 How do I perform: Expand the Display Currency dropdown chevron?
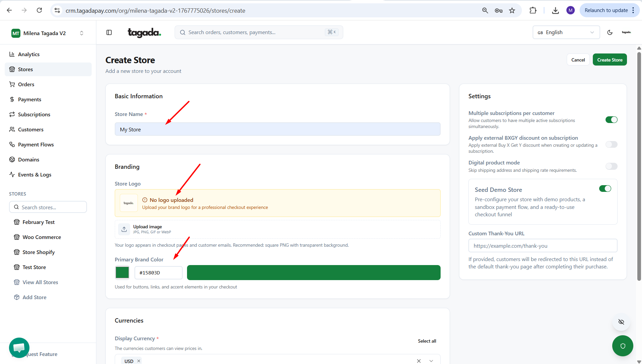coord(431,361)
